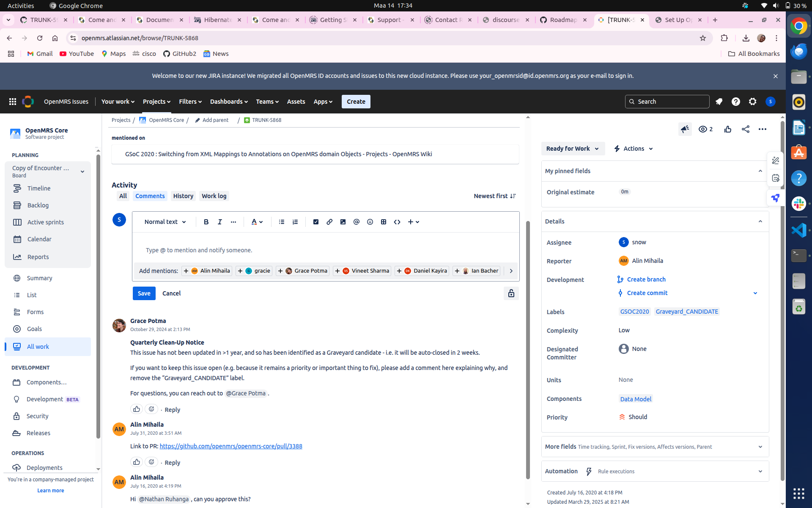The width and height of the screenshot is (812, 508).
Task: Collapse My pinned fields section
Action: pos(760,171)
